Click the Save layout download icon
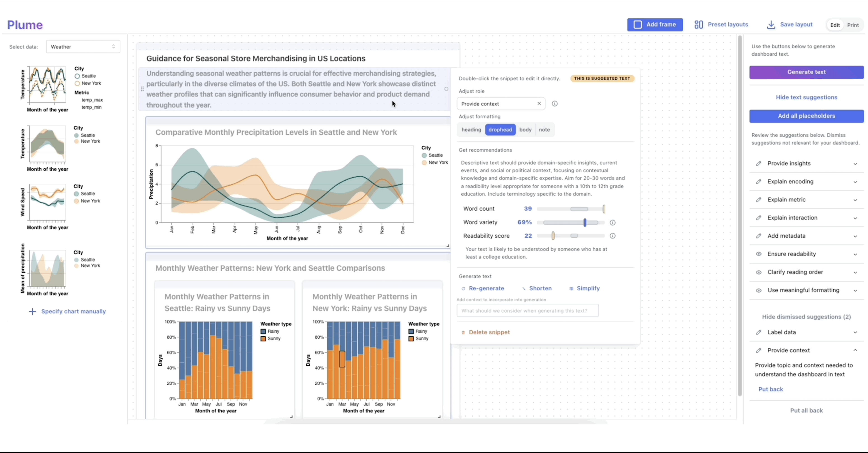868x453 pixels. point(771,25)
